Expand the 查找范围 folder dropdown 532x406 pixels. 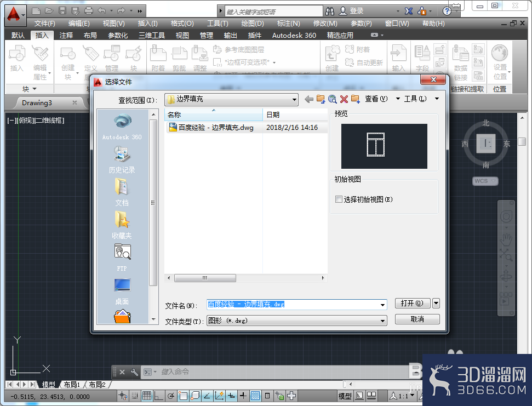coord(295,100)
